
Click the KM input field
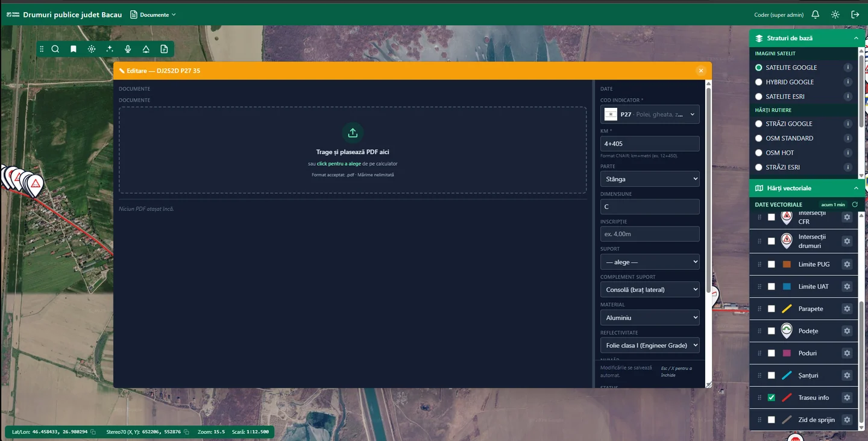(650, 144)
